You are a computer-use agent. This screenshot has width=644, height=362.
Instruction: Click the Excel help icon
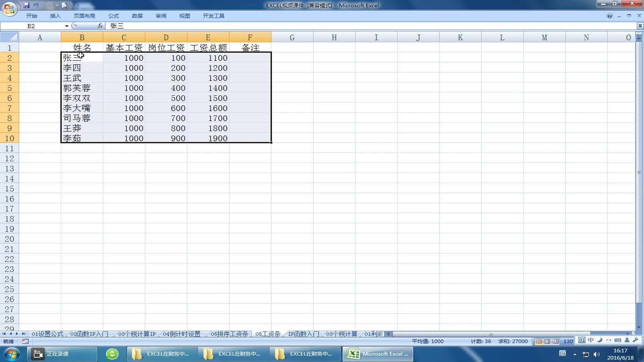pyautogui.click(x=610, y=16)
